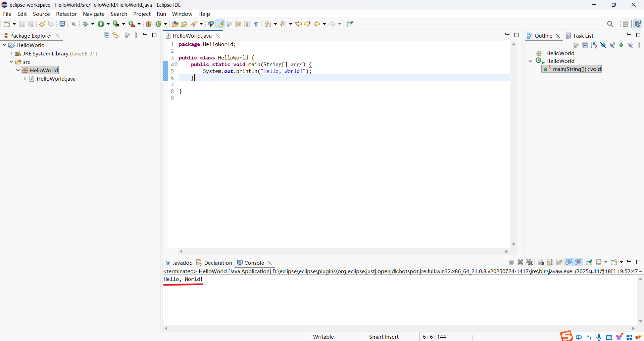
Task: Select HelloWorld.java in Package Explorer
Action: point(52,79)
